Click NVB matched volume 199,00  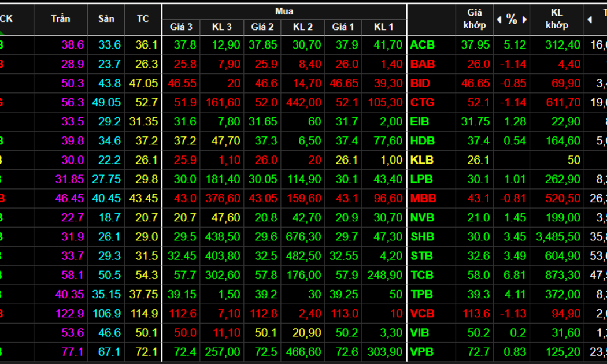563,217
